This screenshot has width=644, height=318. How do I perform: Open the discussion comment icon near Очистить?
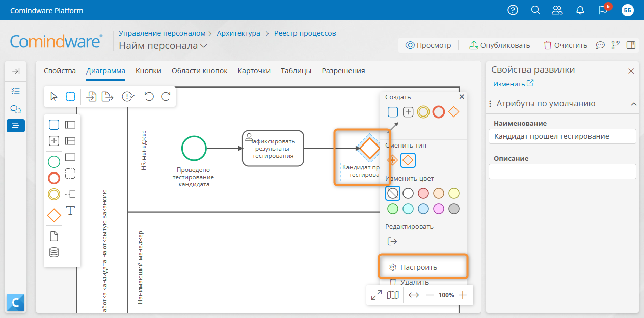(600, 45)
